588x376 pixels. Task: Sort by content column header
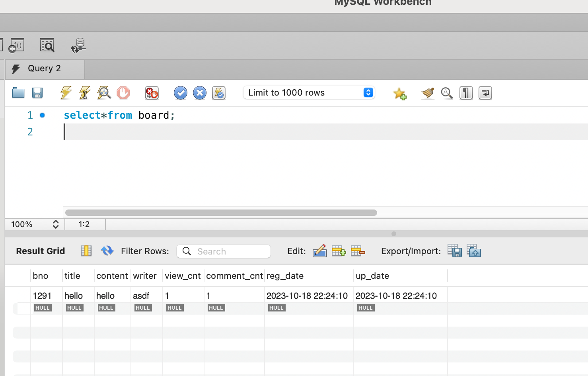(x=113, y=276)
